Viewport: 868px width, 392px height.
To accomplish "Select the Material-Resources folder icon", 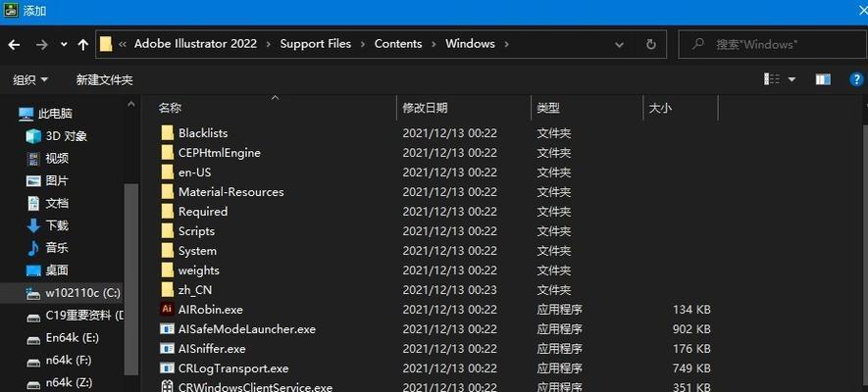I will point(168,192).
